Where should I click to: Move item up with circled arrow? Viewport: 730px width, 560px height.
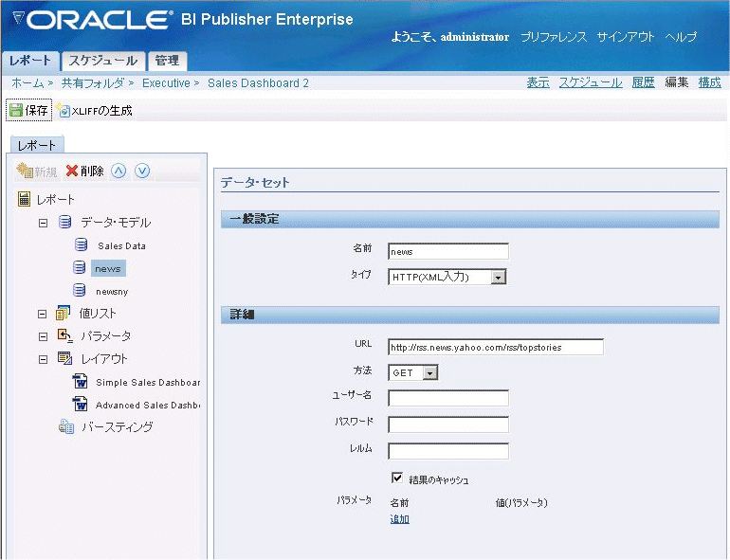pos(119,171)
